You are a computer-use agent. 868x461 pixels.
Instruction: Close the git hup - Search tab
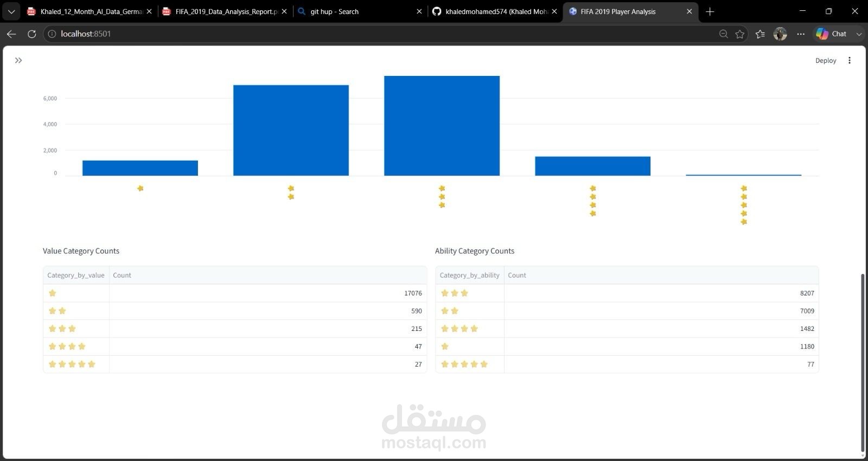419,11
